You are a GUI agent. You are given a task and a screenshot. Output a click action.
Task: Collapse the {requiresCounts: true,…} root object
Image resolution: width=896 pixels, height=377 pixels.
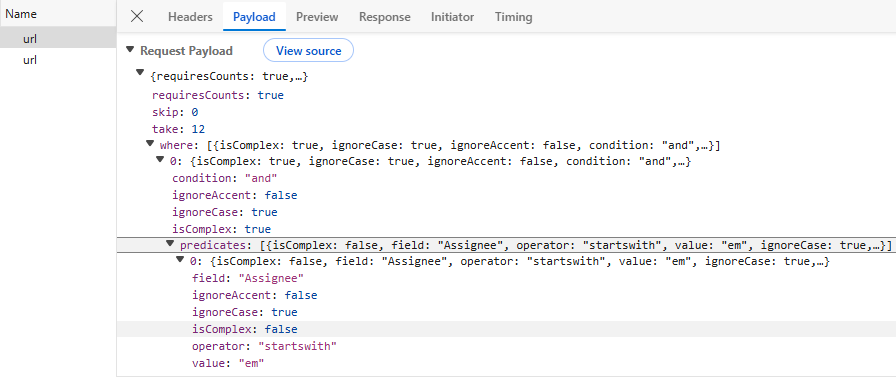tap(140, 73)
